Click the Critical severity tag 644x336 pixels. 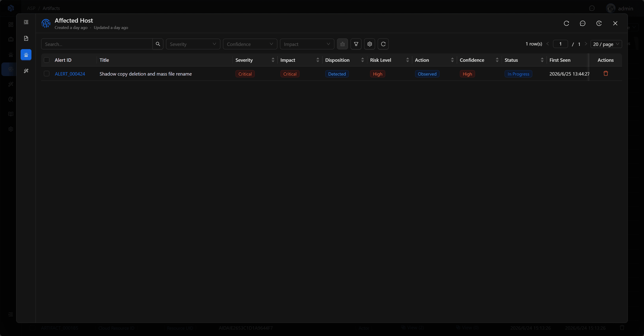245,74
